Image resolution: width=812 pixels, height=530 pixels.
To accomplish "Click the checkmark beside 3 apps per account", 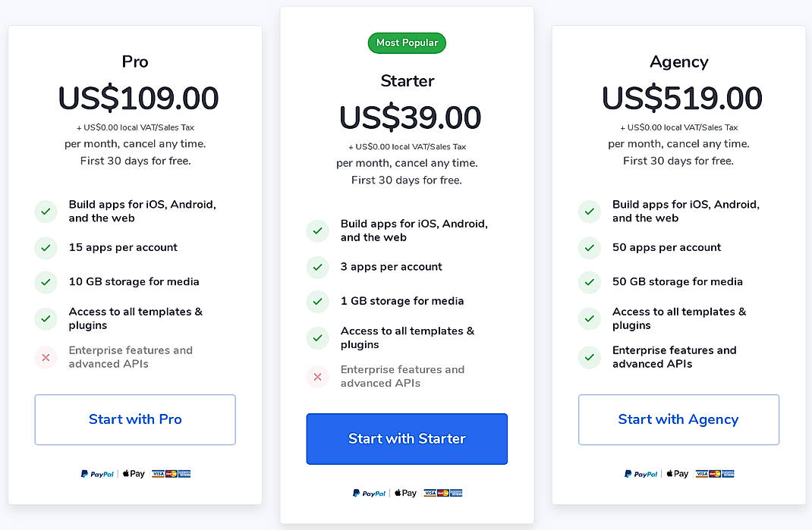I will pyautogui.click(x=317, y=267).
